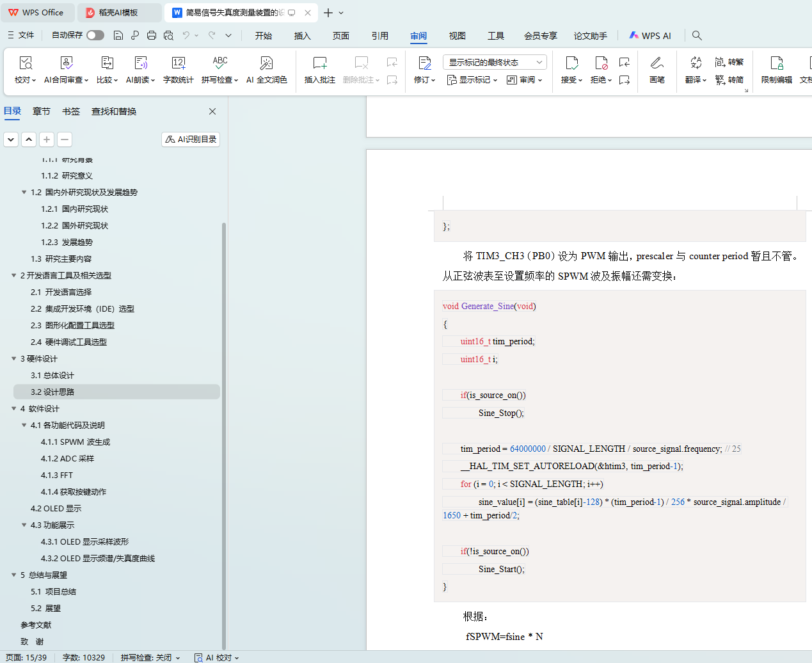
Task: Click the search magnifier in menu bar
Action: 697,36
